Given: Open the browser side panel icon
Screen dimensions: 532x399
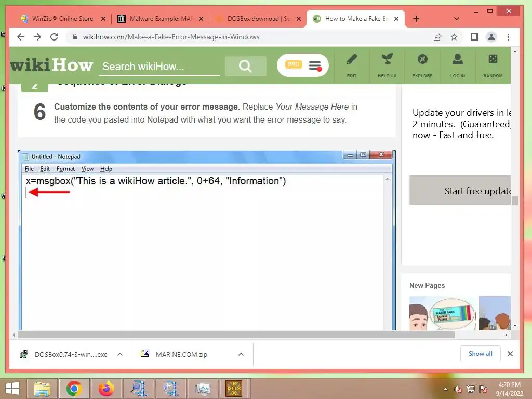Looking at the screenshot, I should [x=475, y=37].
